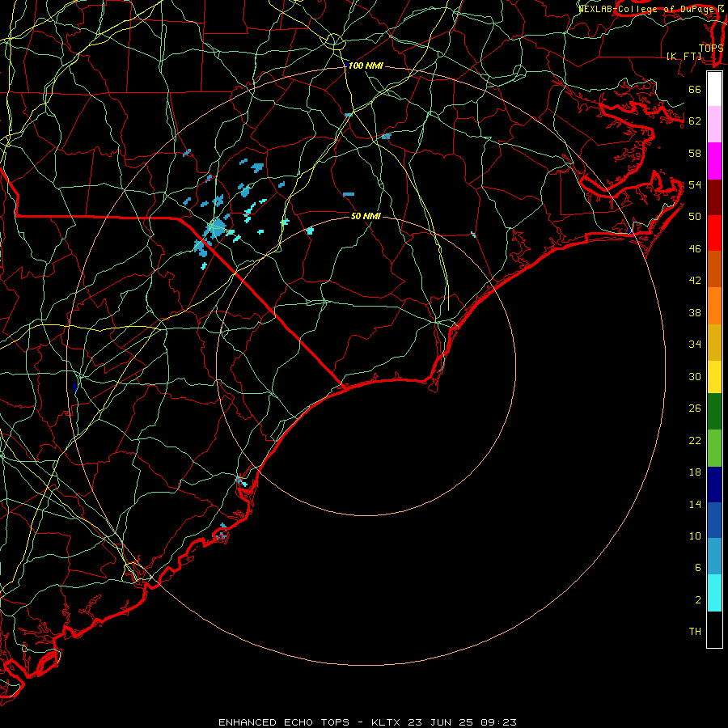Click the dark green swatch between 30 and 26
This screenshot has width=728, height=728.
point(714,411)
